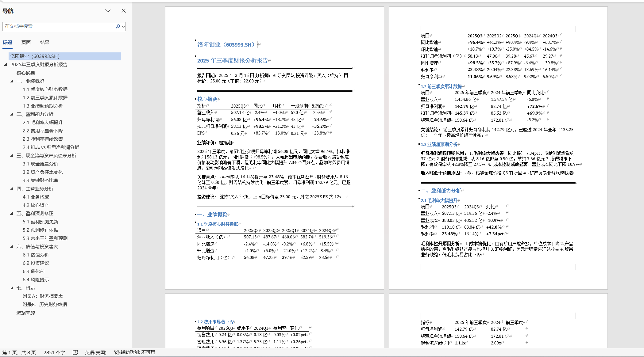Open 2.2 费用率显著下降 in navigation pane

43,131
